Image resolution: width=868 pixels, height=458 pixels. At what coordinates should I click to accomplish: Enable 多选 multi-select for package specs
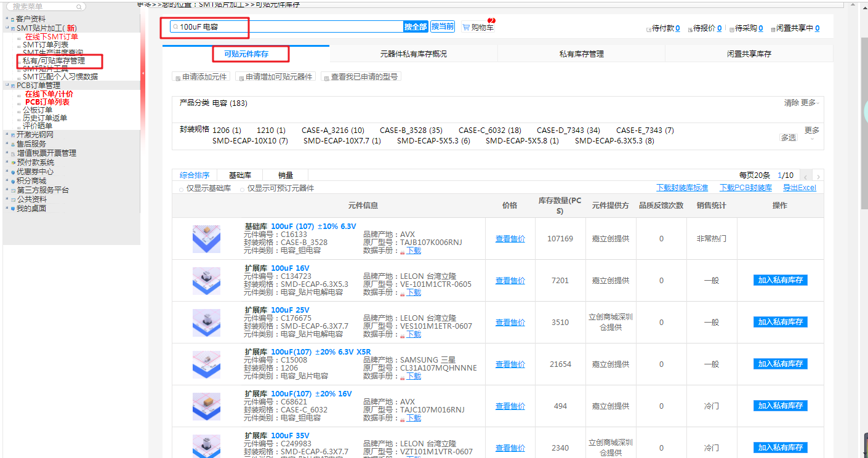coord(788,138)
